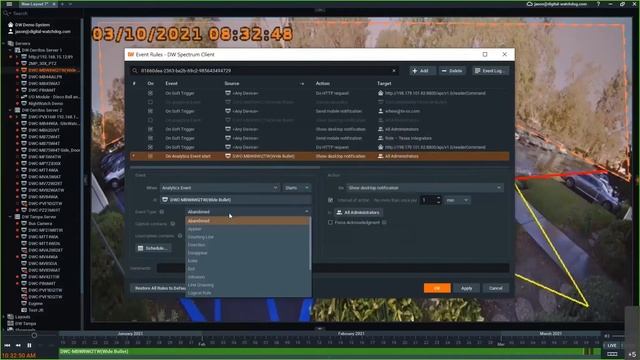The width and height of the screenshot is (640, 360).
Task: Jump to the previous chunk in playback
Action: click(x=7, y=345)
